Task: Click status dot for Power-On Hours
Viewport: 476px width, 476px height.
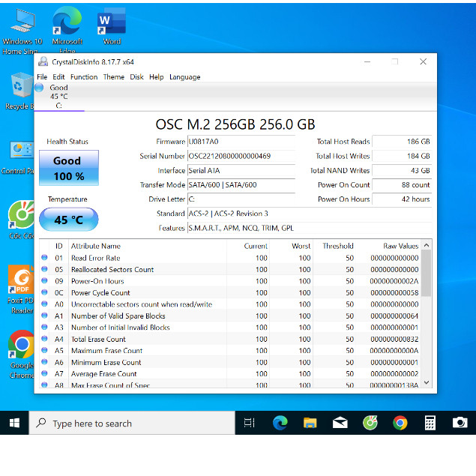Action: [44, 280]
